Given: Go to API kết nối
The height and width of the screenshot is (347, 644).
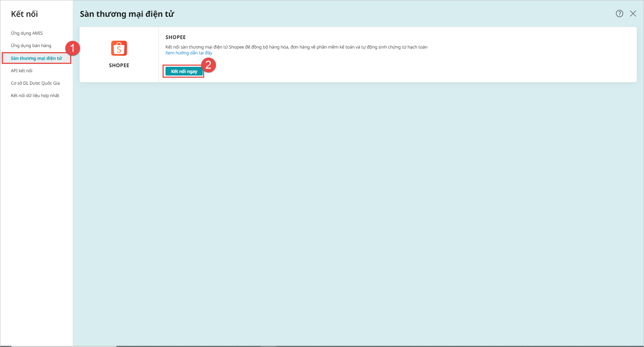Looking at the screenshot, I should tap(22, 71).
